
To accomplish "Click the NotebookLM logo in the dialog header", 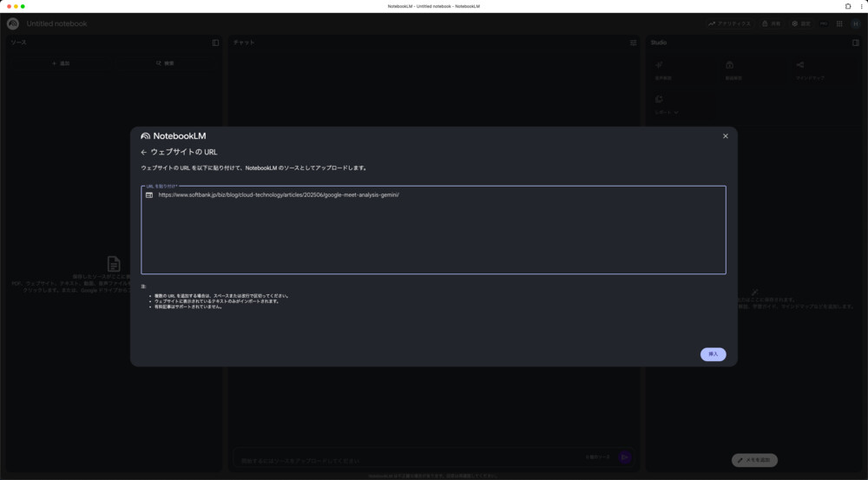I will coord(174,136).
